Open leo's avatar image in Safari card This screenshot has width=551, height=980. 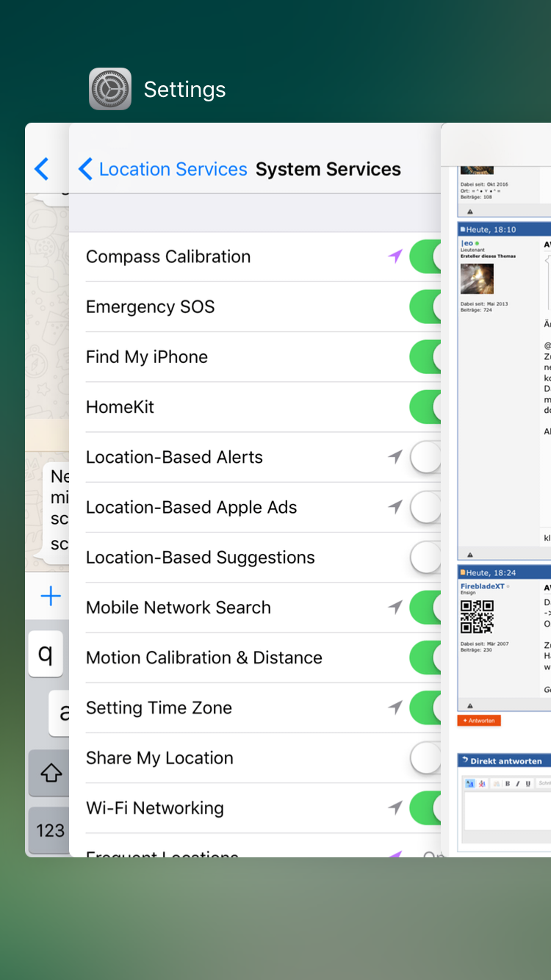point(477,279)
